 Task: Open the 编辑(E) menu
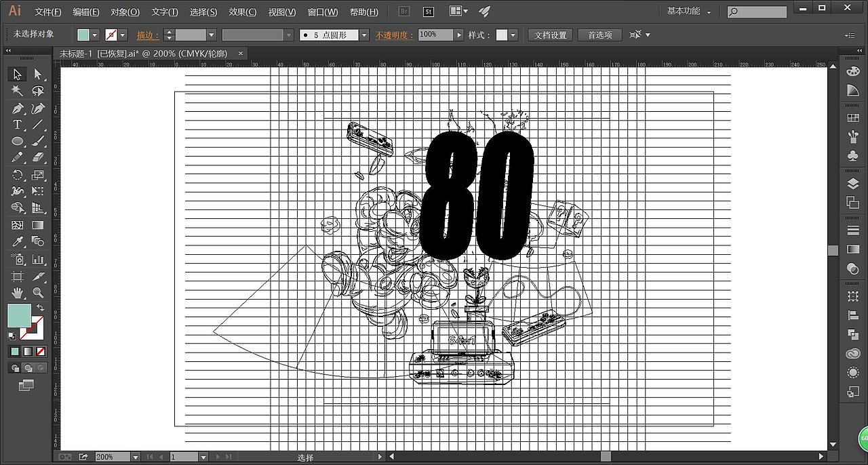coord(86,12)
